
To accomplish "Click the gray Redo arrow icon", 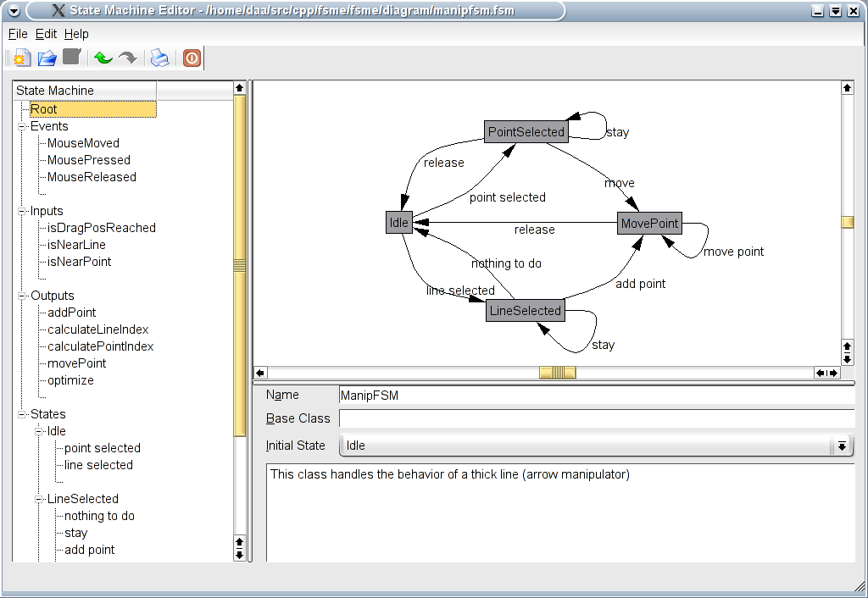I will pyautogui.click(x=127, y=58).
